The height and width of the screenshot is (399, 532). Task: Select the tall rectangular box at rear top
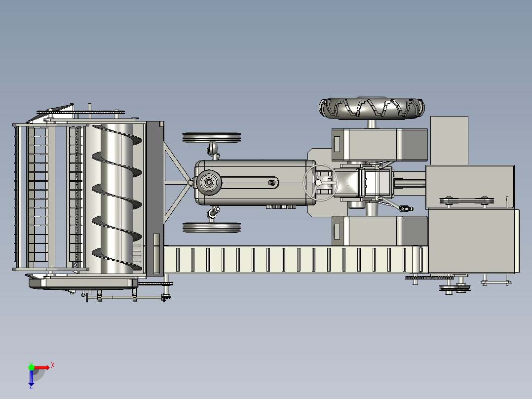coord(449,141)
